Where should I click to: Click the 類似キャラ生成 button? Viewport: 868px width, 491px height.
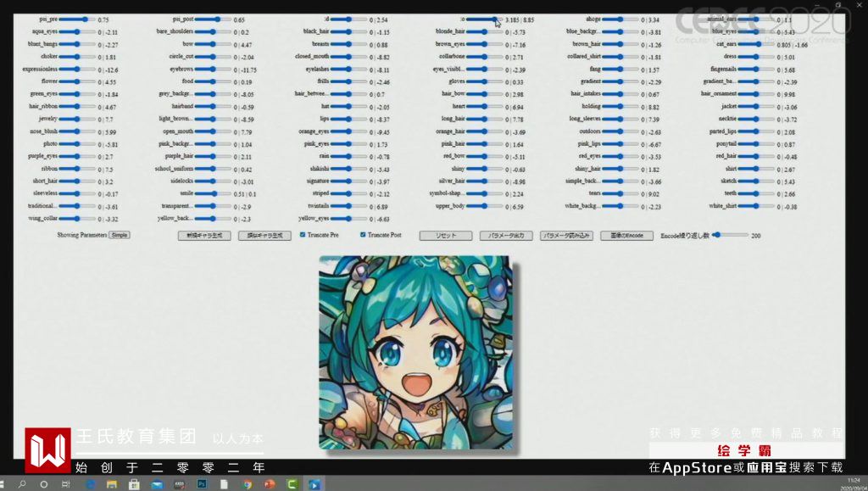point(264,235)
